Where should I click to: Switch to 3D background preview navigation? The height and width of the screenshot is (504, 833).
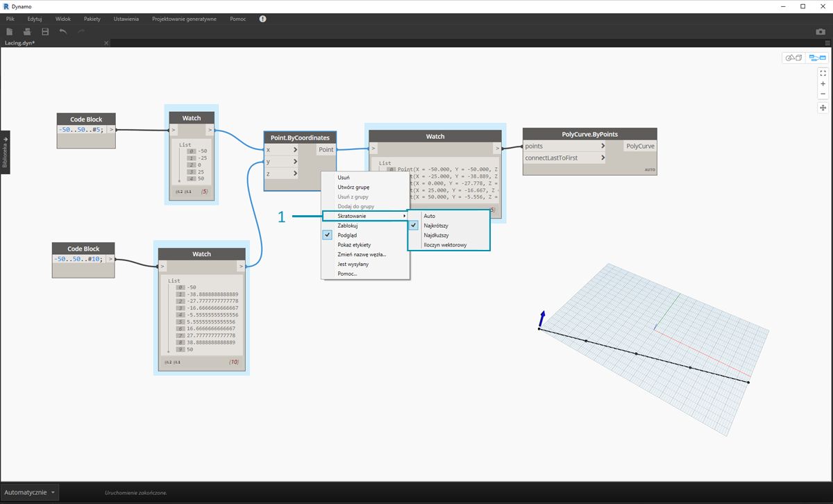point(793,58)
